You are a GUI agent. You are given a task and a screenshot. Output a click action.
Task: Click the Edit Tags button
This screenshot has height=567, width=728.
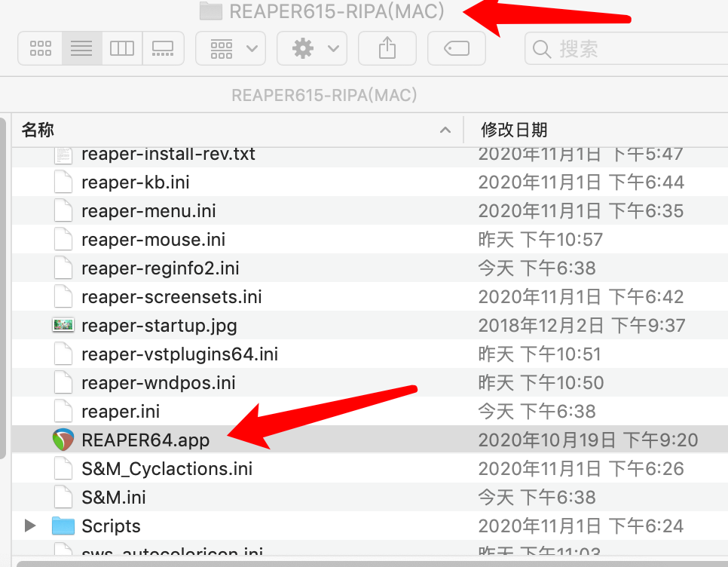[457, 48]
